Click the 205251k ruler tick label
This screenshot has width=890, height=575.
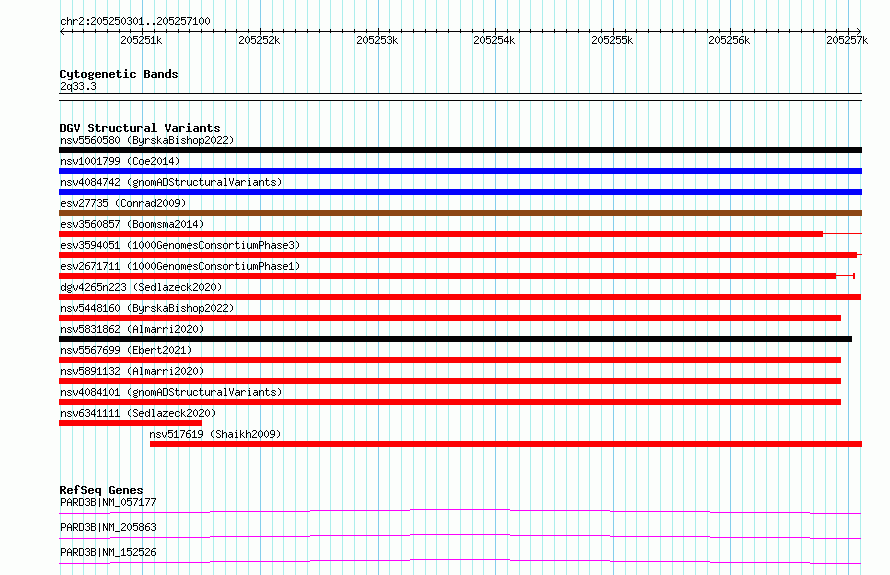point(141,40)
